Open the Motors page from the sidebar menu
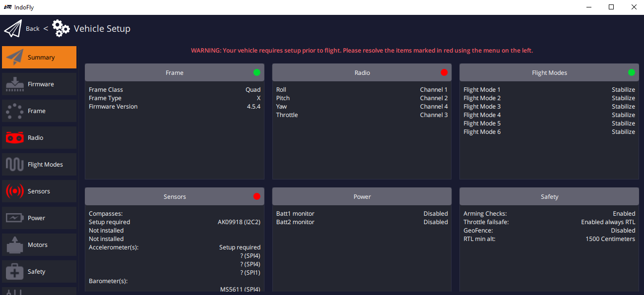This screenshot has height=295, width=644. tap(40, 244)
